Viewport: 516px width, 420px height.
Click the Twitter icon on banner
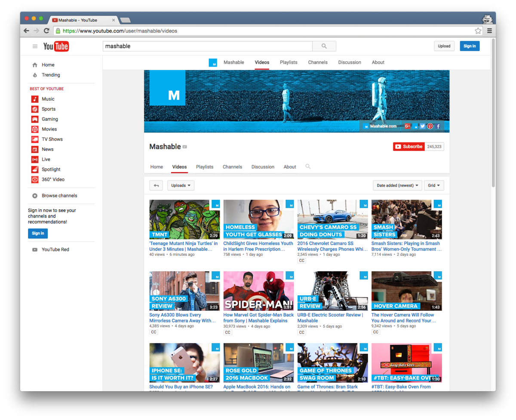(x=423, y=126)
